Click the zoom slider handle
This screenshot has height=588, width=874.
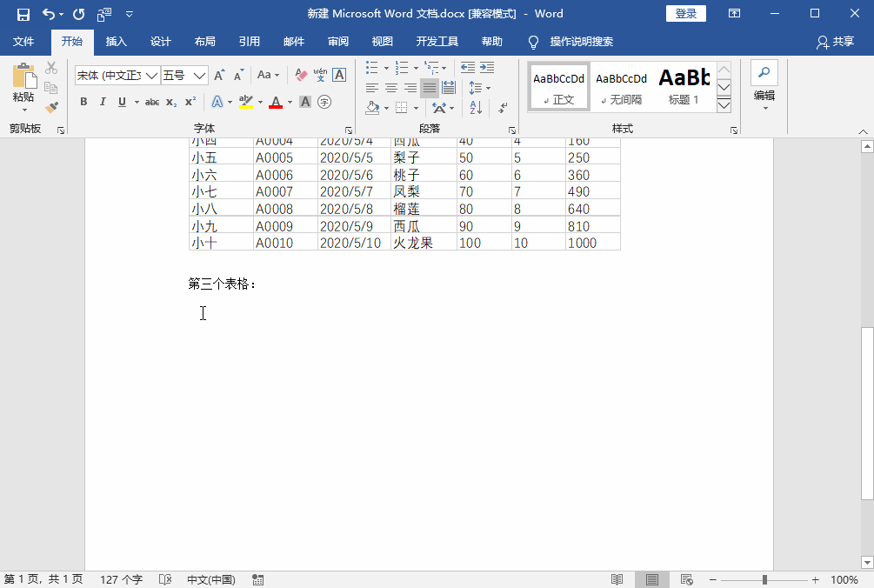point(764,579)
